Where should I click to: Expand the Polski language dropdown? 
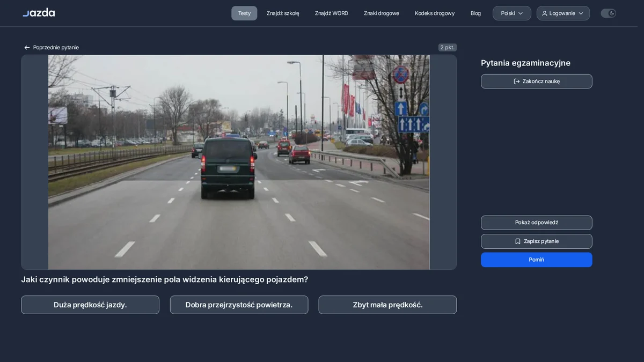[512, 13]
